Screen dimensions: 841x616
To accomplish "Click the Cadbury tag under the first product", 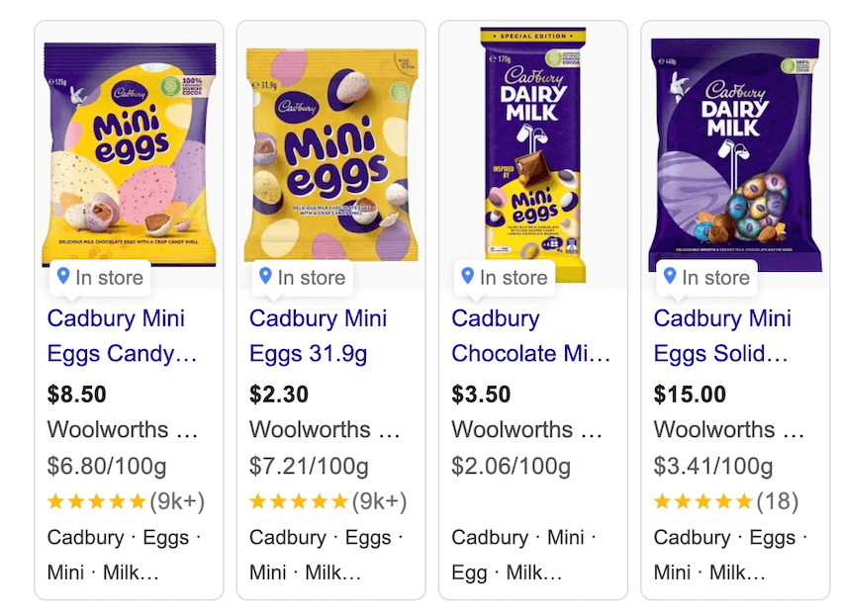I will 85,538.
